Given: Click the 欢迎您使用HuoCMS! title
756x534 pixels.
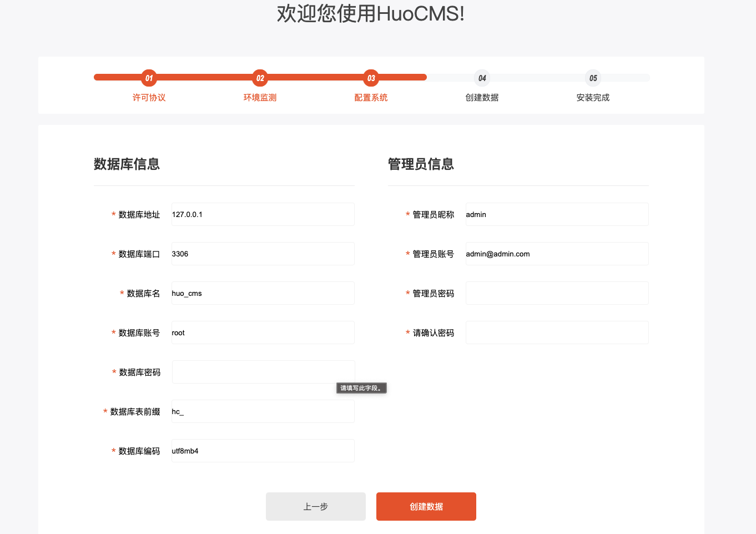Looking at the screenshot, I should tap(371, 13).
